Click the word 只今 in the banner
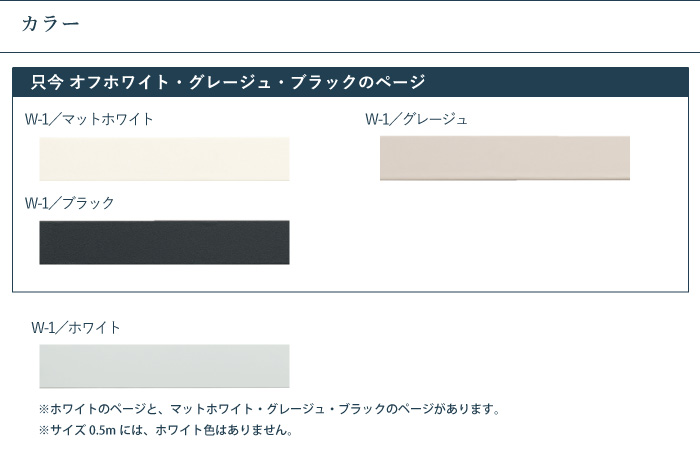 click(x=46, y=82)
